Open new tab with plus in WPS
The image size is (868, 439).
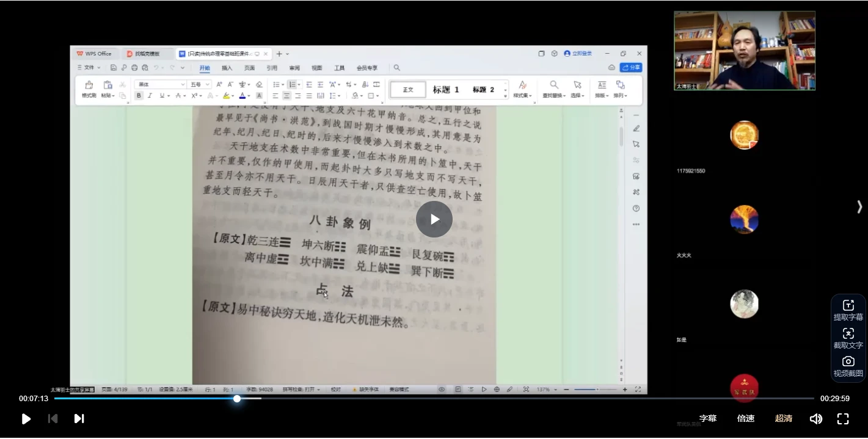[279, 54]
